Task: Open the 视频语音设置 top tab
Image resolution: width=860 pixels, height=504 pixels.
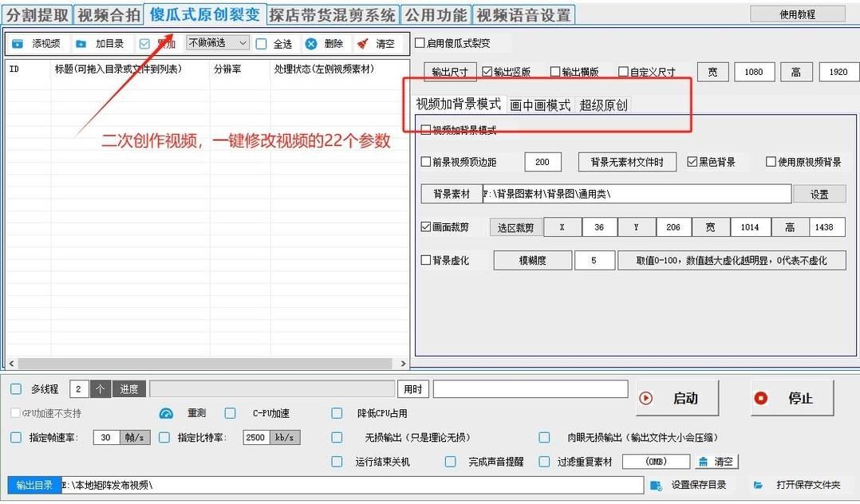Action: pyautogui.click(x=523, y=15)
